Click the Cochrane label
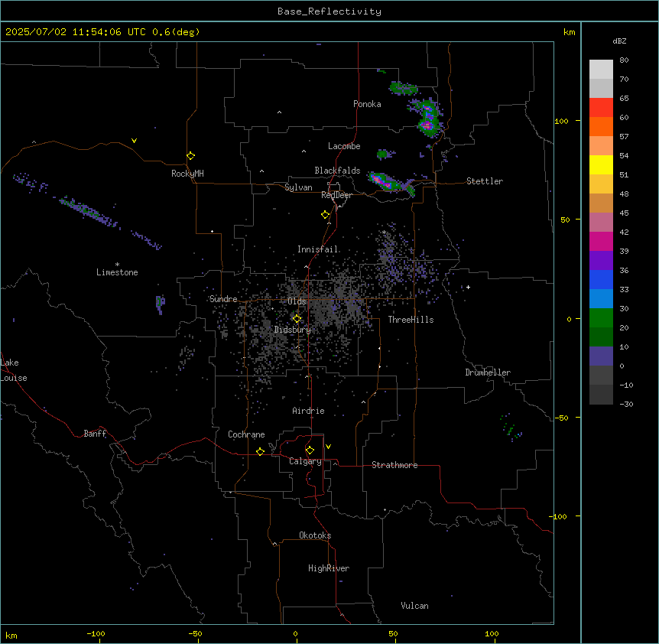 tap(246, 434)
